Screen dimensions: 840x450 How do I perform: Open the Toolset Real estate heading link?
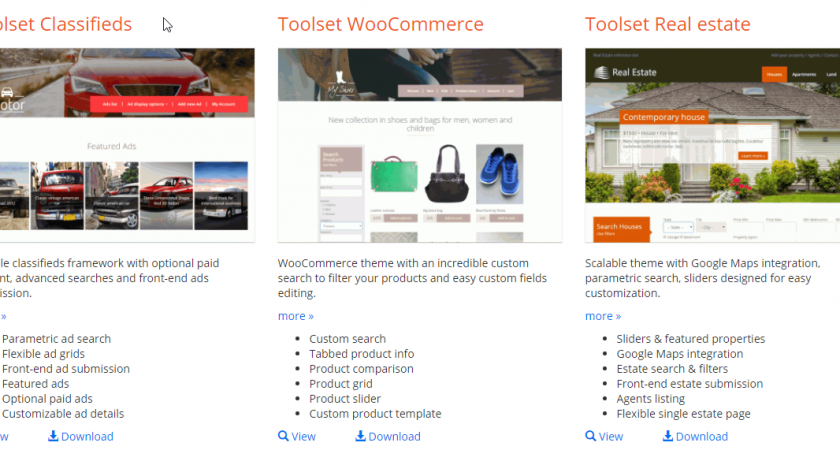click(x=668, y=24)
